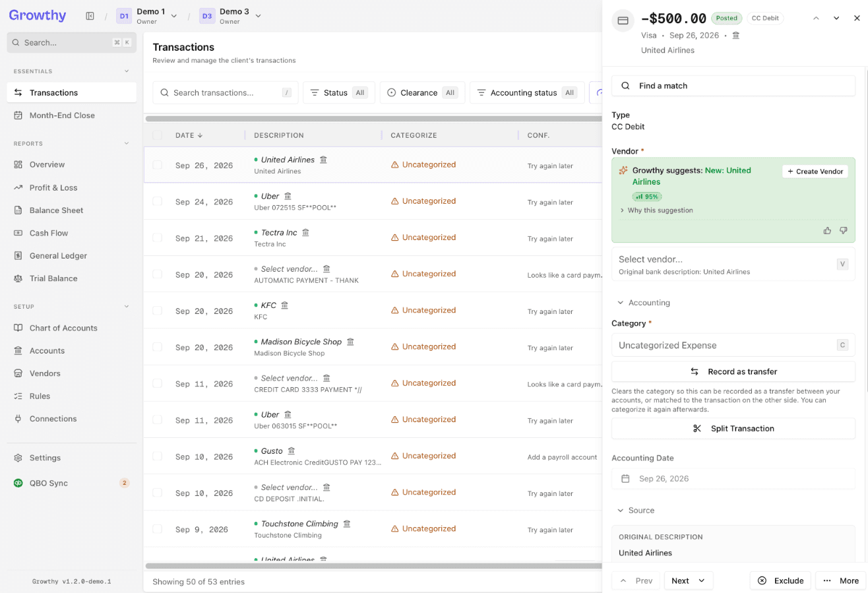Open the Profit & Loss report
The image size is (868, 593).
pos(72,187)
